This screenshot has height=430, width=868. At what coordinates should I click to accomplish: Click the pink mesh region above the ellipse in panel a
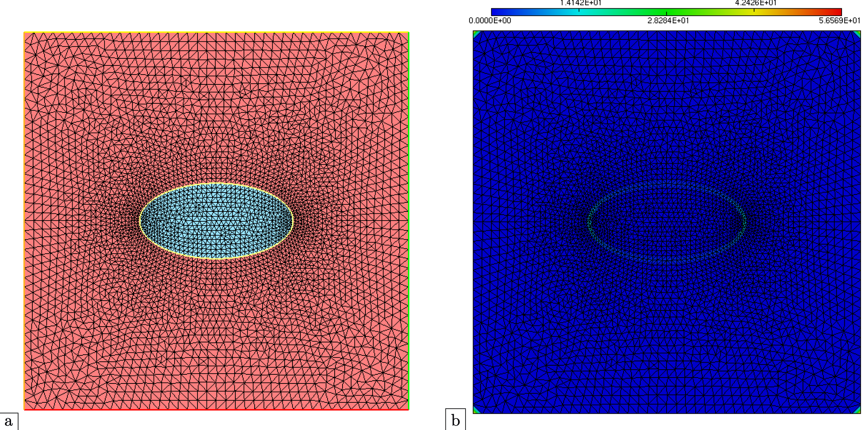(x=216, y=107)
